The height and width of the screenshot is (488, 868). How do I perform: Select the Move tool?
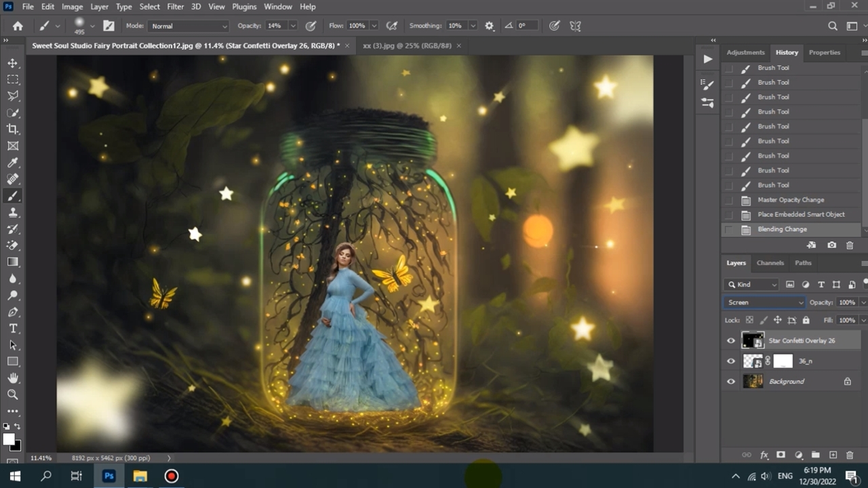pos(13,63)
